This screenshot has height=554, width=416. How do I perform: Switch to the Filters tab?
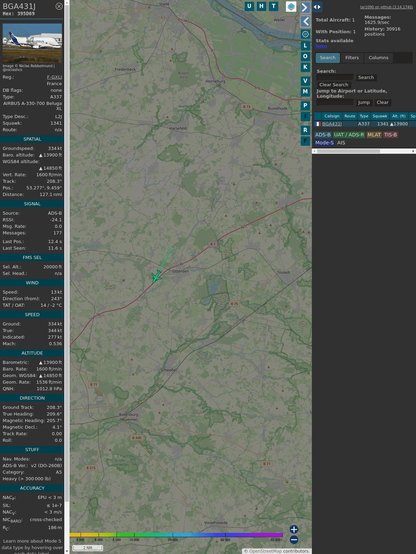pos(352,58)
